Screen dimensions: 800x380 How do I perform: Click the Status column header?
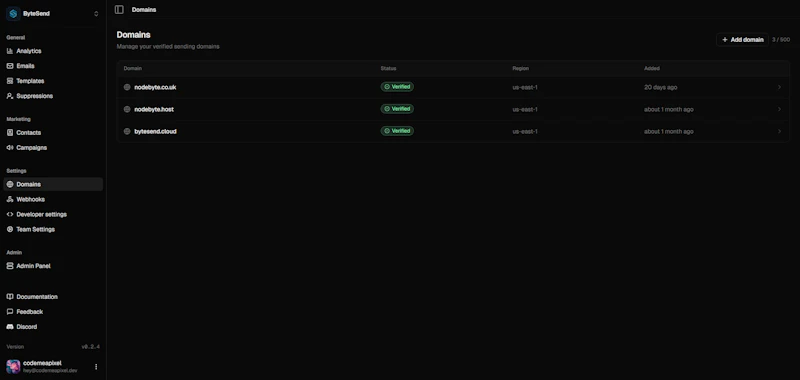click(x=388, y=68)
